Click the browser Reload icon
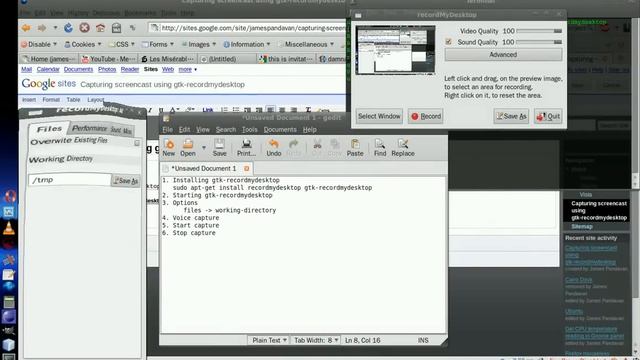640x360 pixels. (x=69, y=28)
